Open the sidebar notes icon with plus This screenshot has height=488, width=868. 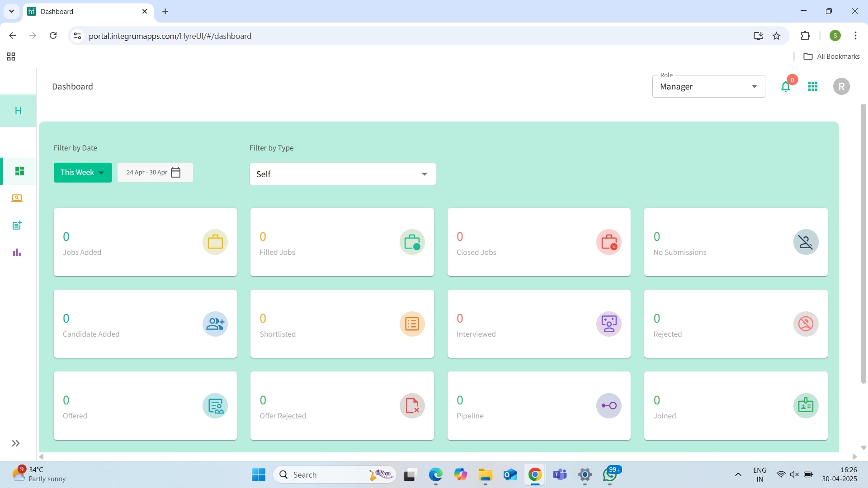[17, 225]
